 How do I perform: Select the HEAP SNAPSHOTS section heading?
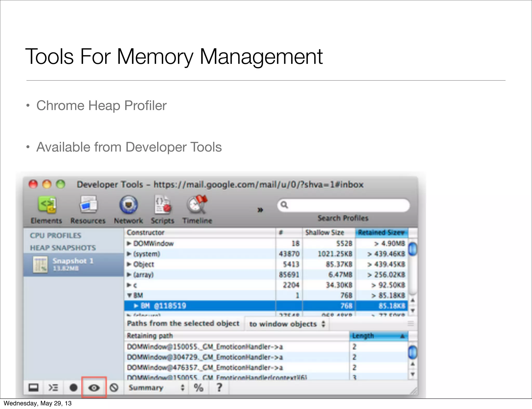[x=63, y=248]
